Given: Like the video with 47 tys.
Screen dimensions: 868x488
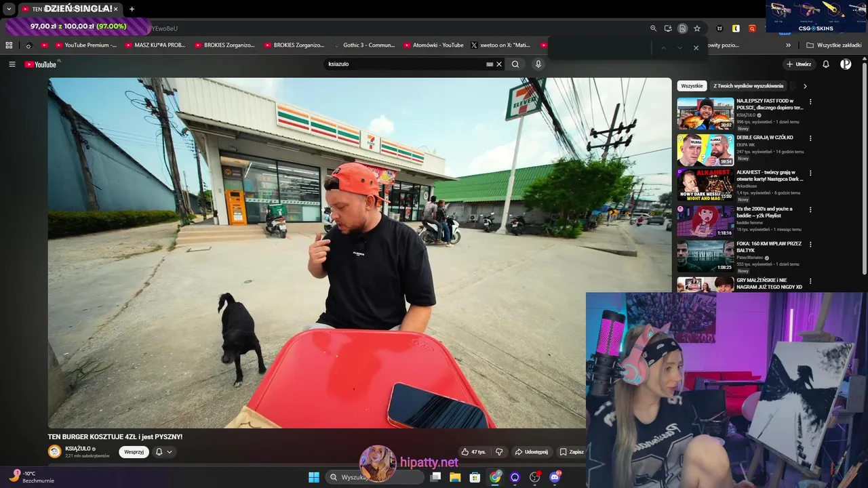Looking at the screenshot, I should pyautogui.click(x=473, y=452).
